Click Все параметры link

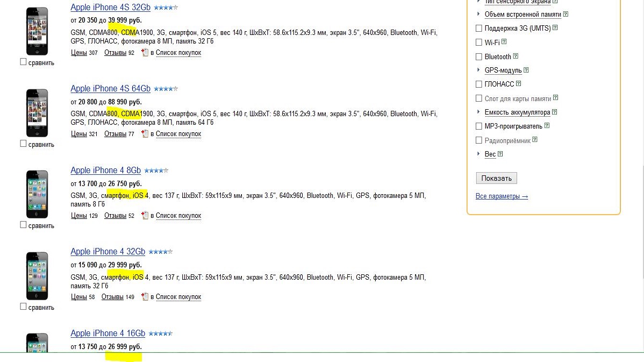(x=502, y=196)
